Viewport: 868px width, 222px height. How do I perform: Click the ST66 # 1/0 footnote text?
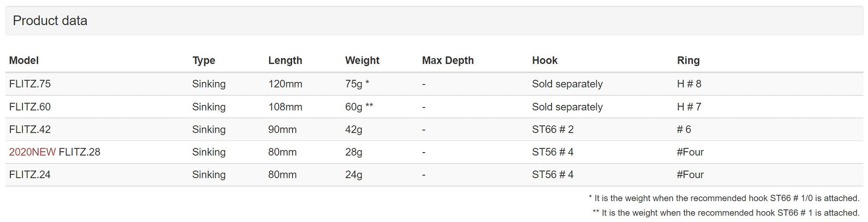pos(724,199)
